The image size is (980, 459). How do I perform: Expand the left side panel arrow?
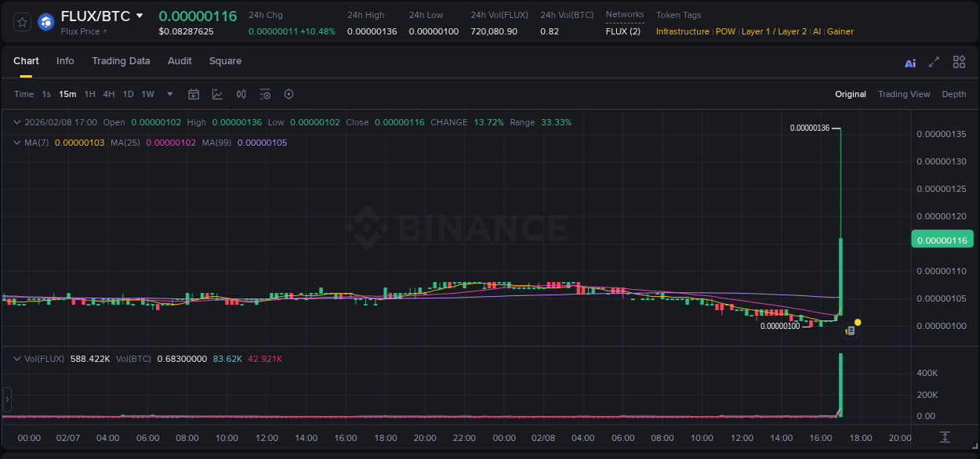tap(6, 399)
